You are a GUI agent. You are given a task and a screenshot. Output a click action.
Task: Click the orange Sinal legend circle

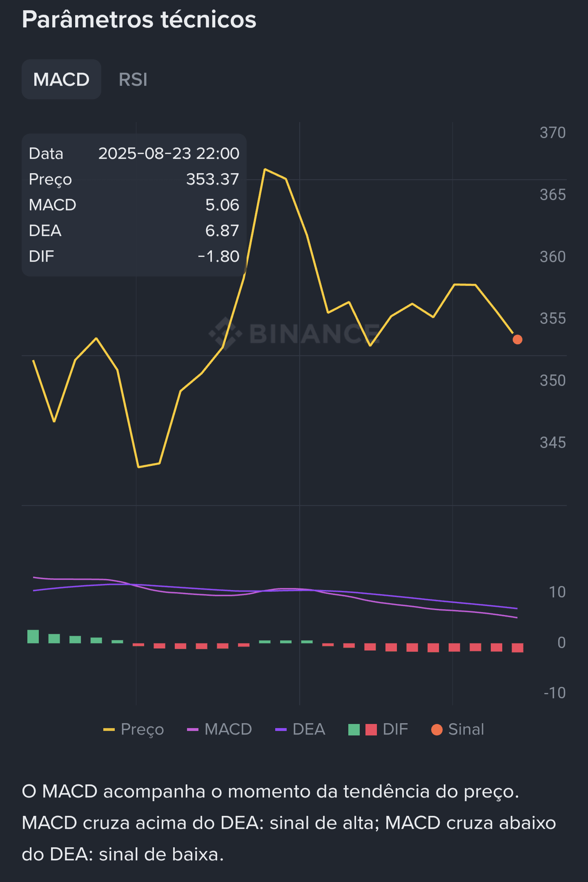[x=437, y=730]
